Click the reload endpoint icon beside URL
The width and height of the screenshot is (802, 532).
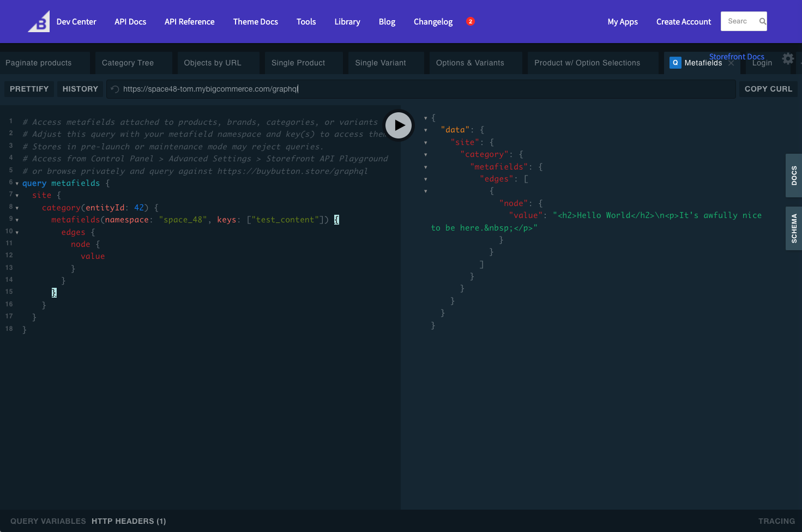115,89
